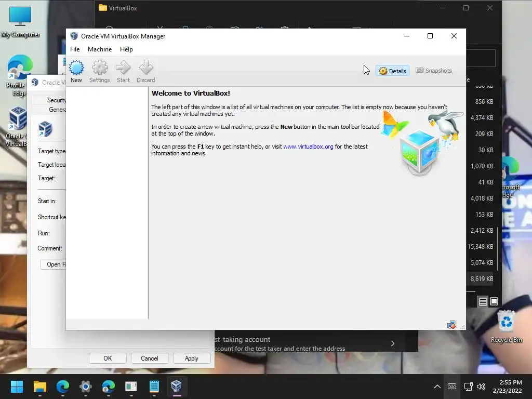Click OK in the properties dialog

pos(108,358)
